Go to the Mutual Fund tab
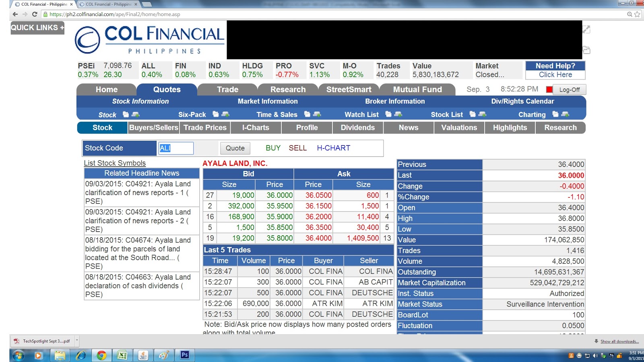The height and width of the screenshot is (362, 644). coord(417,89)
